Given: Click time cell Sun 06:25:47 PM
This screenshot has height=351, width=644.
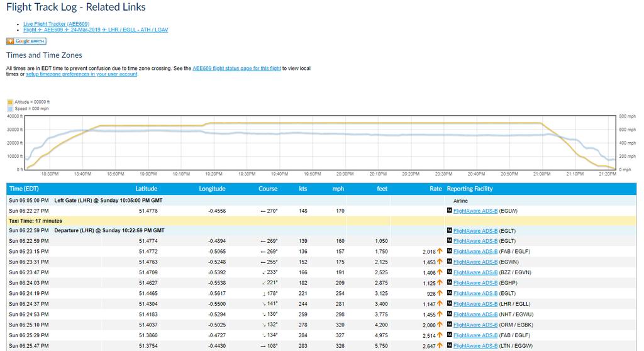Looking at the screenshot, I should pos(29,346).
